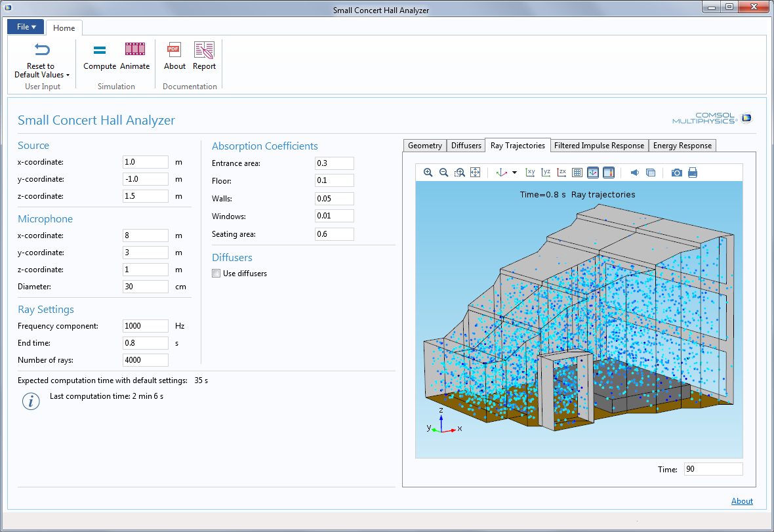
Task: Switch to the xy-plane view
Action: click(530, 173)
